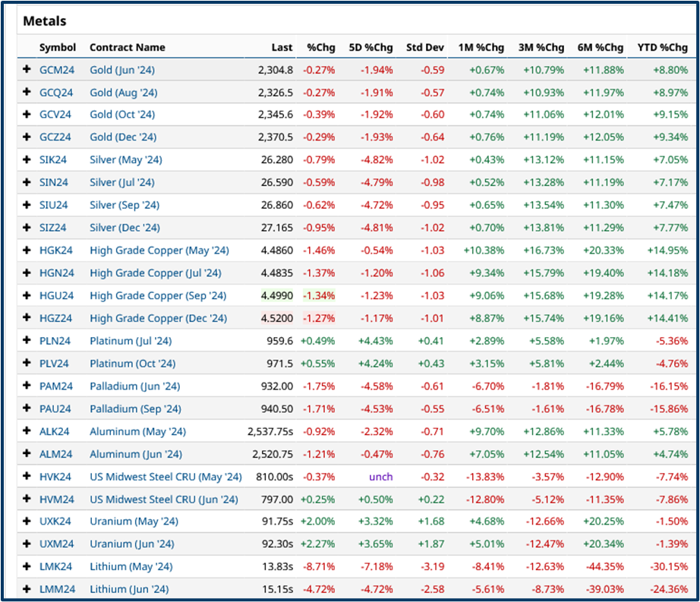Sort the table by YTD %Chg
This screenshot has width=700, height=602.
[x=659, y=47]
